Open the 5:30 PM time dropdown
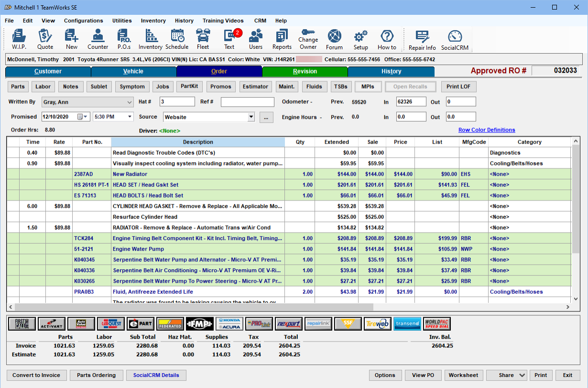588x388 pixels. tap(130, 117)
